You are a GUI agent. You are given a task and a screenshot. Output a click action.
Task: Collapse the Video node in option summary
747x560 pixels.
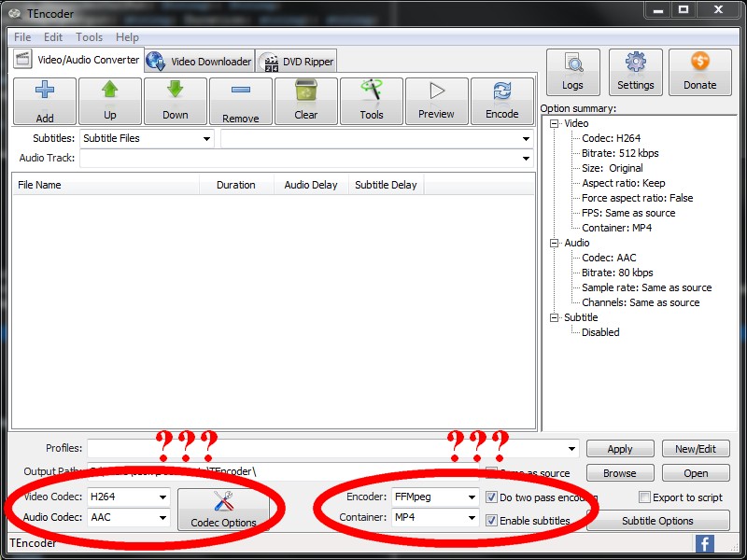tap(555, 123)
